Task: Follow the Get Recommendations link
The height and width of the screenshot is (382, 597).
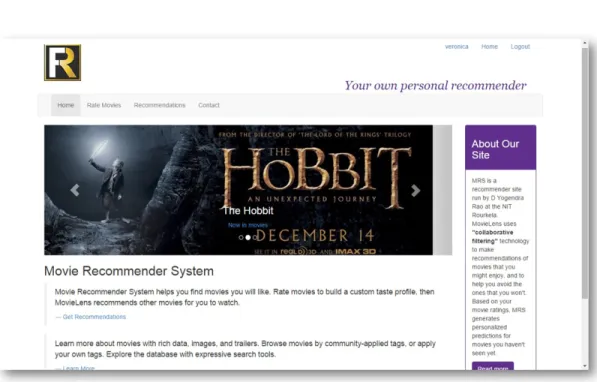Action: [x=94, y=317]
